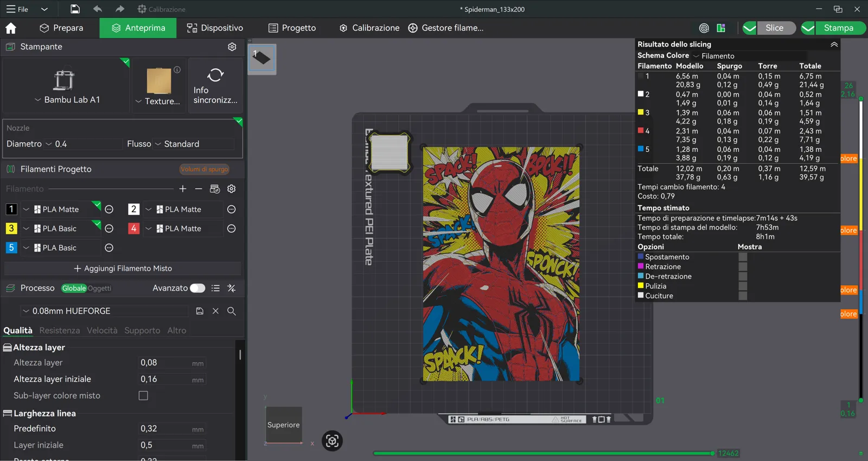This screenshot has height=461, width=868.
Task: Collapse the Risultato dello slicing panel
Action: [x=834, y=44]
